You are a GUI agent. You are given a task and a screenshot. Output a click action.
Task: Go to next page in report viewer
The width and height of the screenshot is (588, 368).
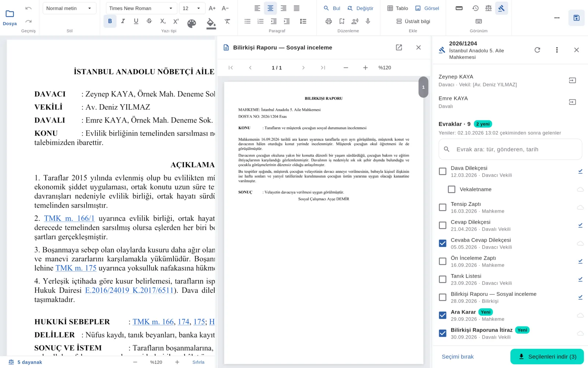point(303,68)
